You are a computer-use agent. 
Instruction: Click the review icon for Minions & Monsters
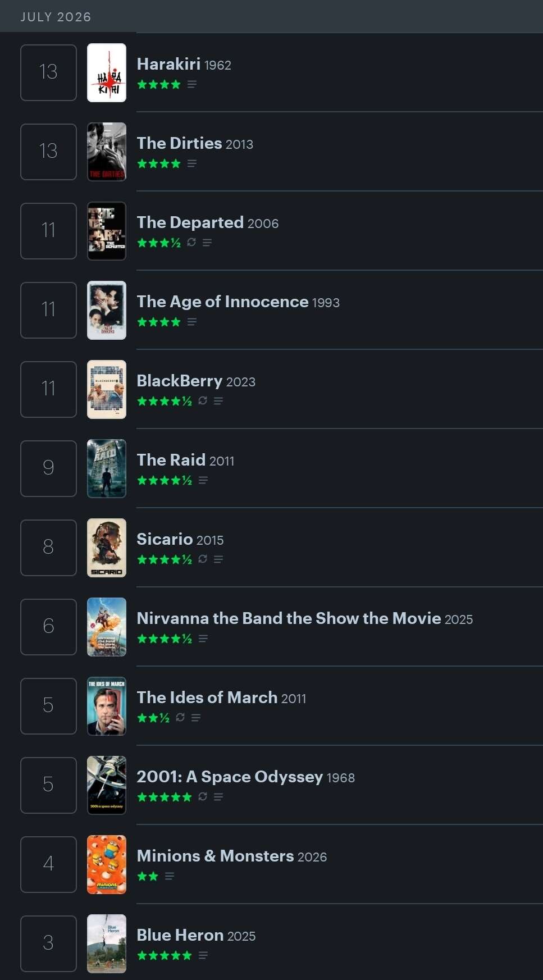pyautogui.click(x=170, y=876)
